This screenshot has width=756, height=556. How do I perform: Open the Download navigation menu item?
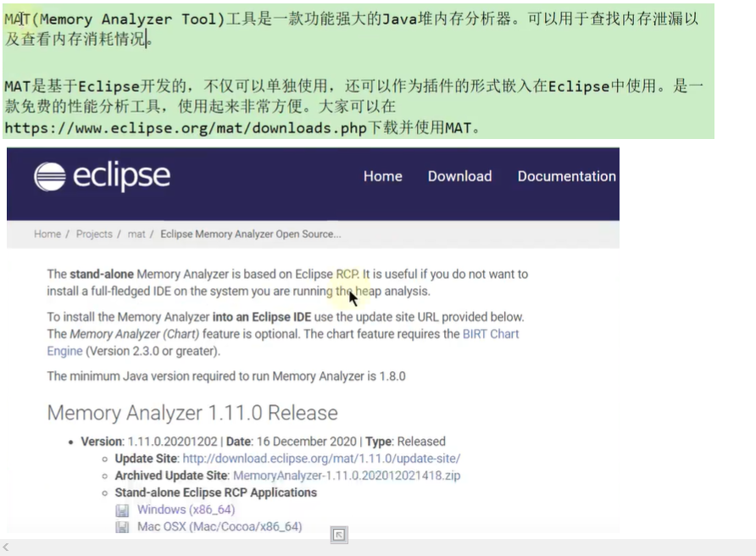point(460,176)
